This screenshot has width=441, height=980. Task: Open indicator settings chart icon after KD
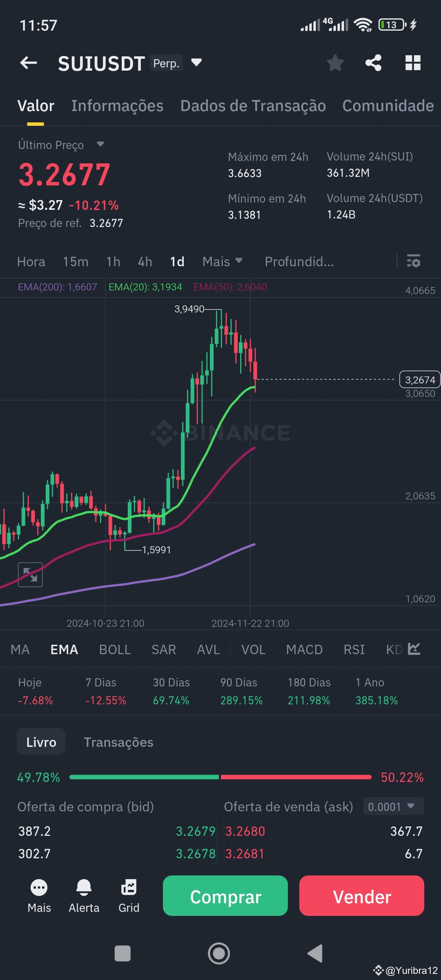tap(414, 649)
